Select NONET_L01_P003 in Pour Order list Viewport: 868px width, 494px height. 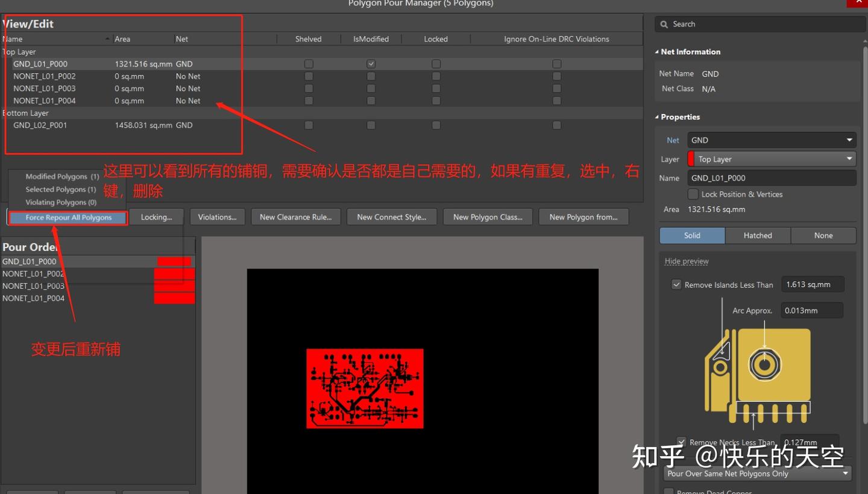(x=33, y=285)
